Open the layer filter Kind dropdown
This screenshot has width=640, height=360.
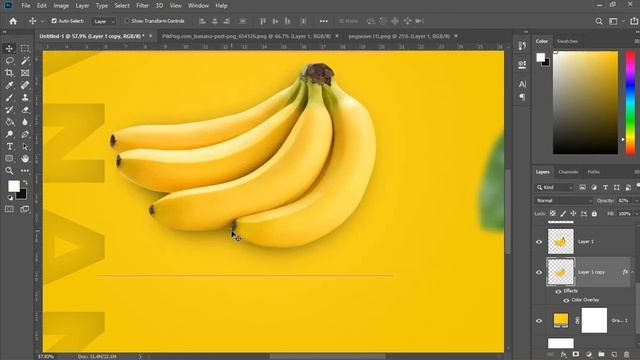tap(555, 187)
